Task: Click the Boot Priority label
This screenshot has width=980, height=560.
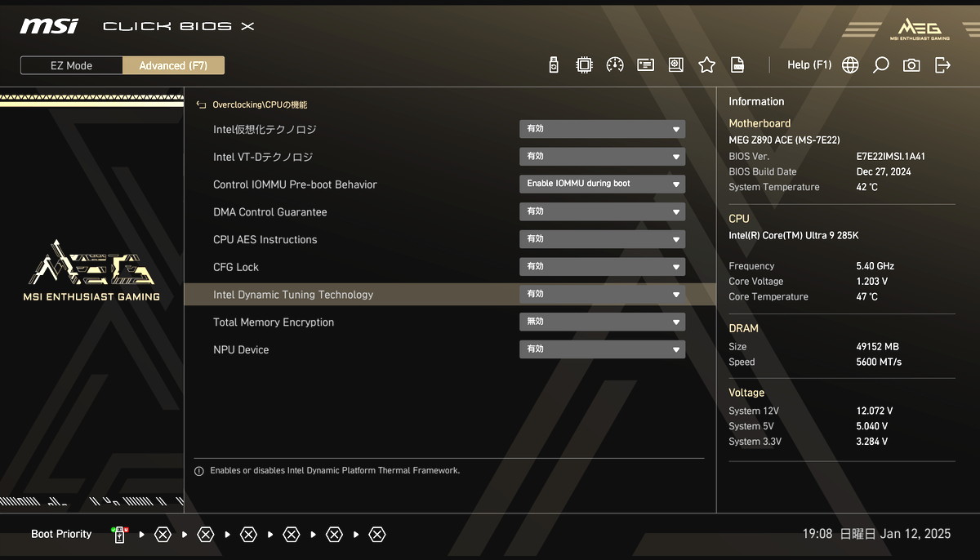Action: click(x=61, y=534)
